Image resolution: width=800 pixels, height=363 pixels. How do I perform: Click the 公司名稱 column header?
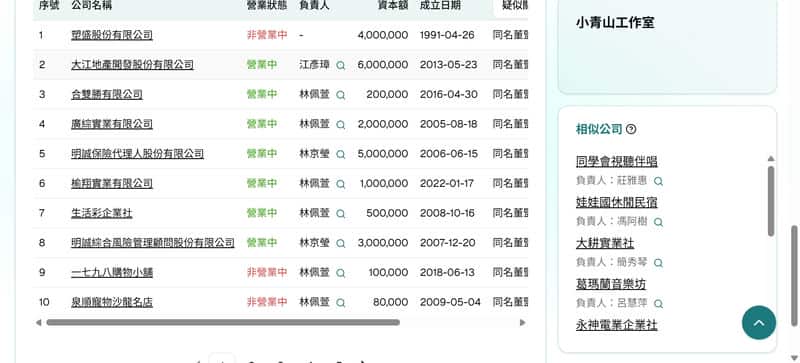pyautogui.click(x=91, y=6)
